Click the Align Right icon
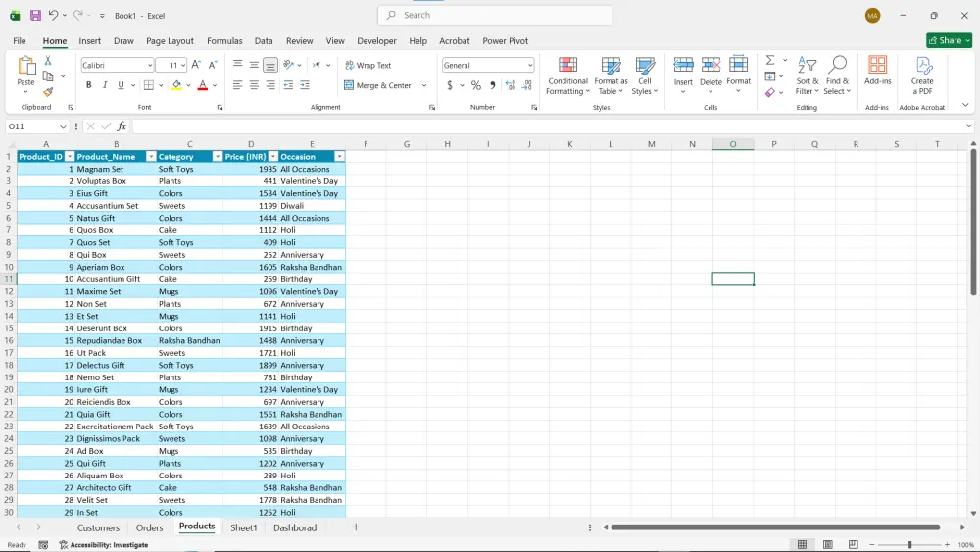Screen dimensions: 980x552 tap(270, 85)
